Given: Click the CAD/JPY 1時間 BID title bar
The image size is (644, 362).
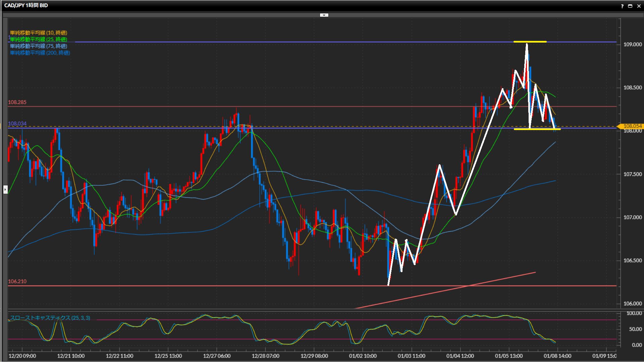Looking at the screenshot, I should pyautogui.click(x=26, y=5).
